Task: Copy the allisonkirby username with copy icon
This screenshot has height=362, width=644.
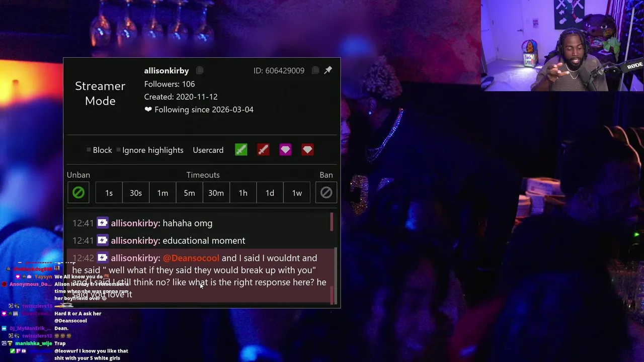Action: 200,70
